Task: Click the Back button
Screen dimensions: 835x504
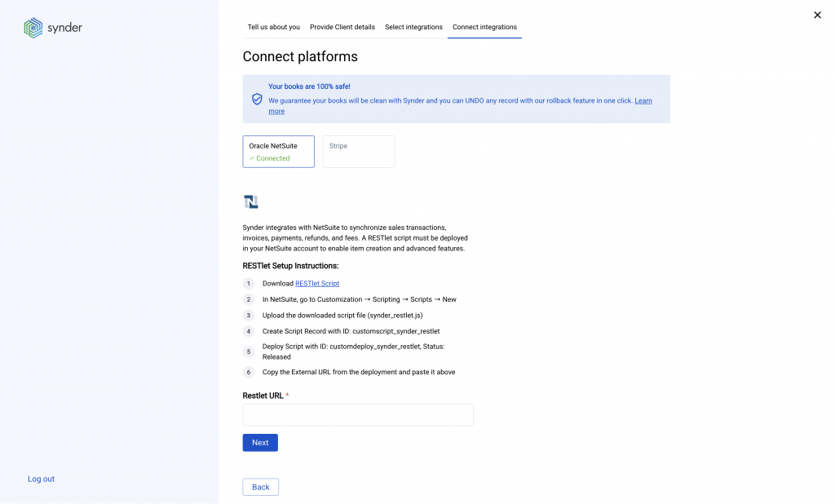Action: click(x=261, y=487)
